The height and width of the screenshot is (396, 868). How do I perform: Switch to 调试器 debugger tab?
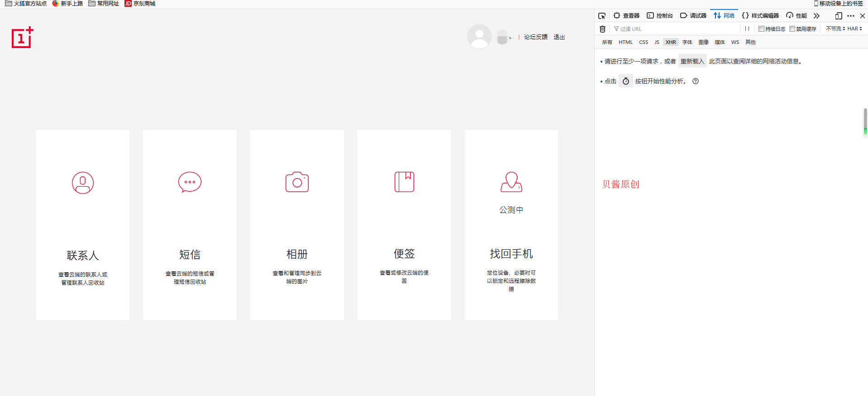click(x=693, y=16)
